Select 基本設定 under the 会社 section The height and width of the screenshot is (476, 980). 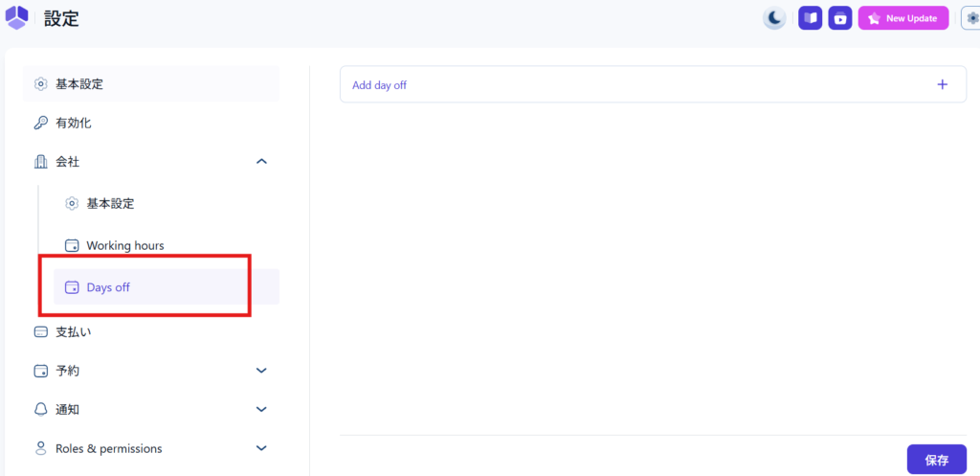[x=110, y=203]
